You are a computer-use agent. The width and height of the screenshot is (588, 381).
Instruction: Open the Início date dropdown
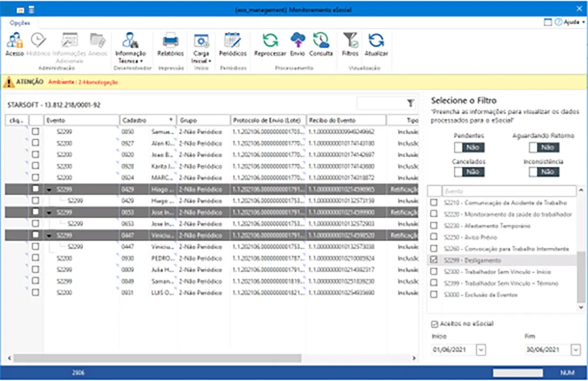coord(481,349)
